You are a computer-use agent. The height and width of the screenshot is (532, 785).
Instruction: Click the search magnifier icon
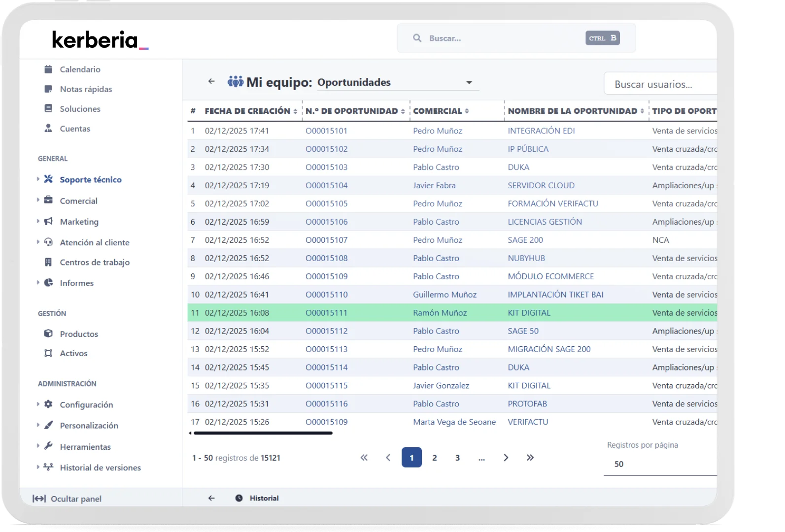[x=417, y=38]
